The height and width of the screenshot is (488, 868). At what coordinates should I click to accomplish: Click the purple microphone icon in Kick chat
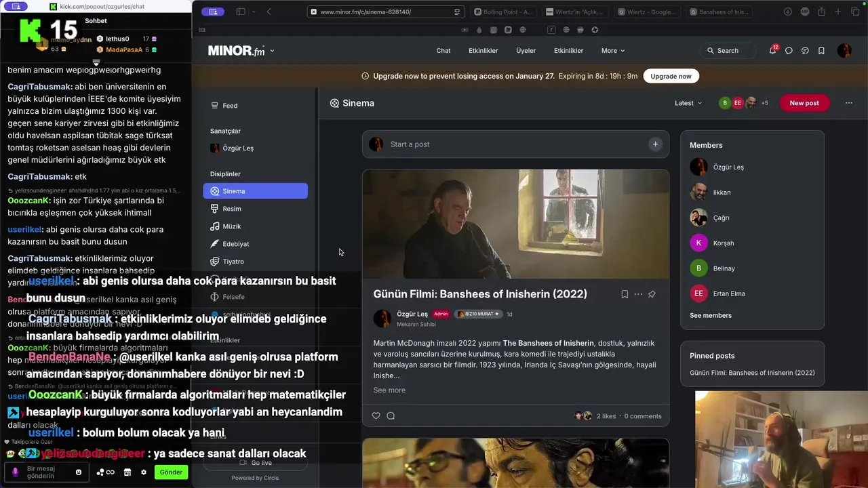tap(15, 472)
